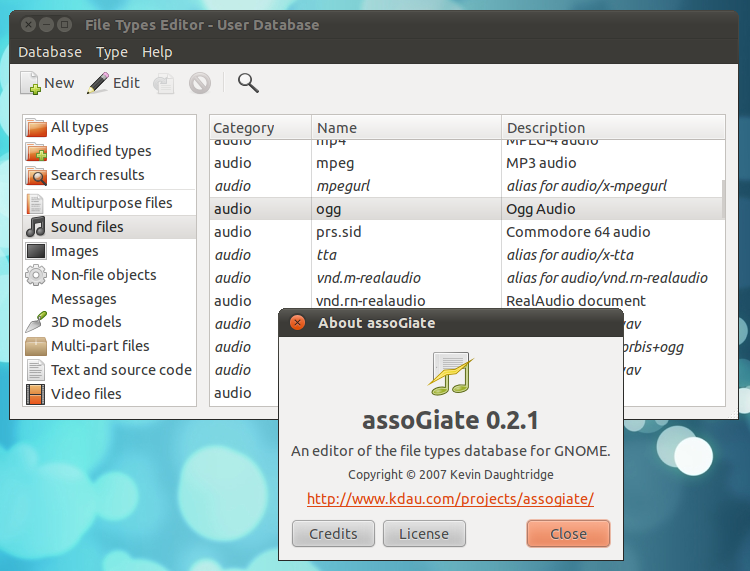Screen dimensions: 750x571
Task: Select the Non-file objects label in sidebar
Action: [x=104, y=275]
